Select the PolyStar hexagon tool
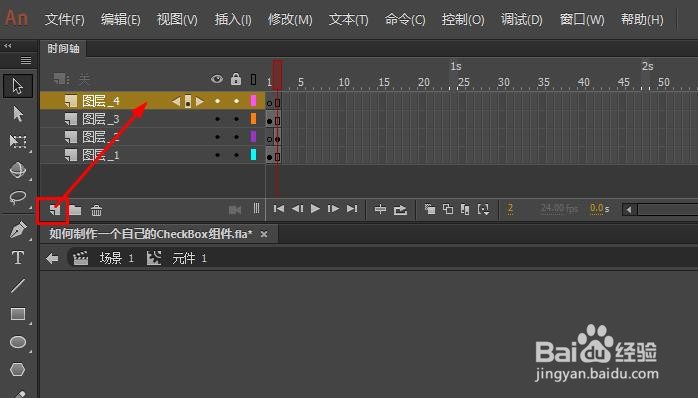 pos(18,370)
